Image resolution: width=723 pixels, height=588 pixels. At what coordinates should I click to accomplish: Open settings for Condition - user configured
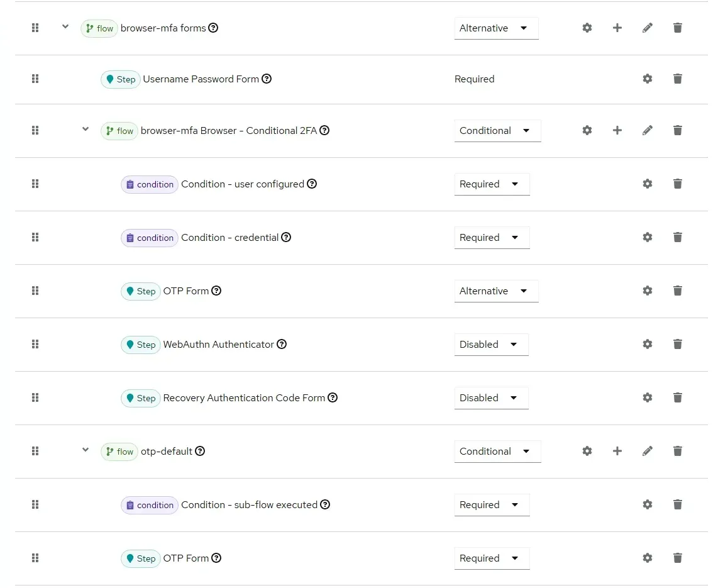tap(648, 184)
